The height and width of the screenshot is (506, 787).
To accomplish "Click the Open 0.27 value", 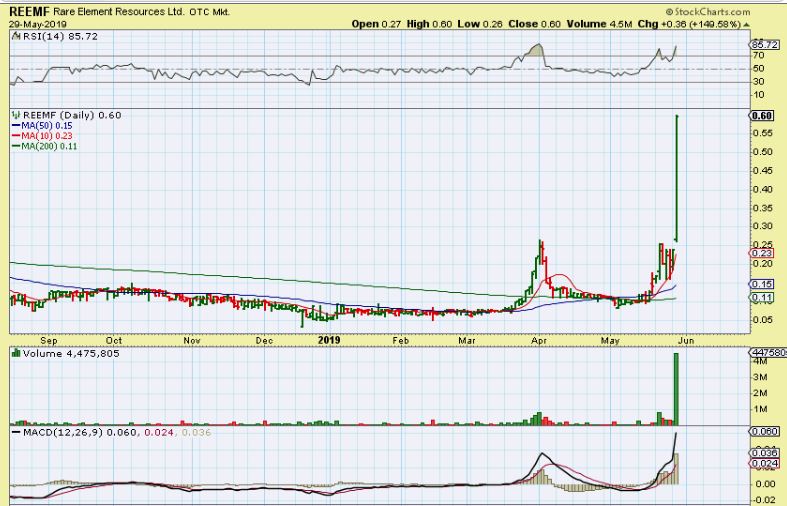I will tap(376, 24).
